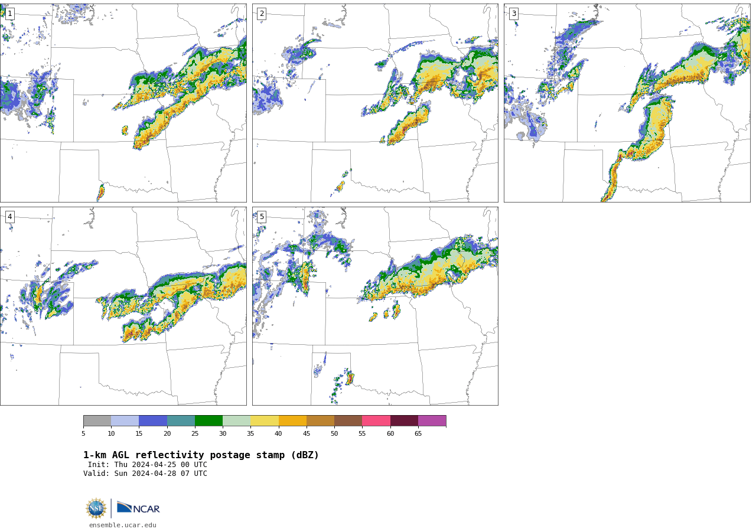Click ensemble.ucar.edu text
This screenshot has height=532, width=756.
coord(123,525)
